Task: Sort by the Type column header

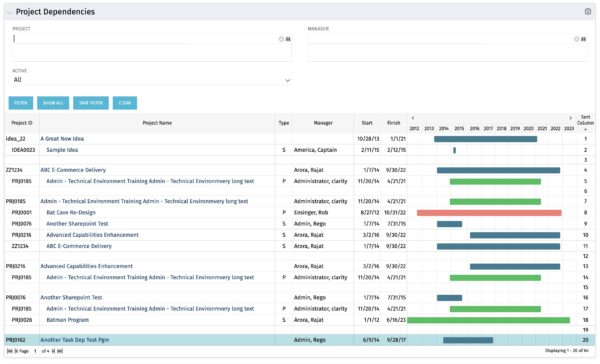Action: (284, 123)
